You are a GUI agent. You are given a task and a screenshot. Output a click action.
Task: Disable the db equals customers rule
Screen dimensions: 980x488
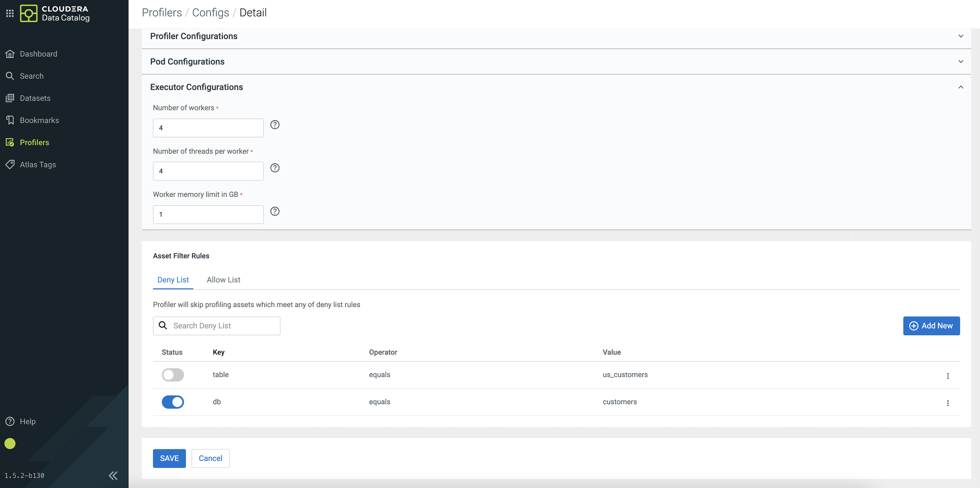[173, 402]
